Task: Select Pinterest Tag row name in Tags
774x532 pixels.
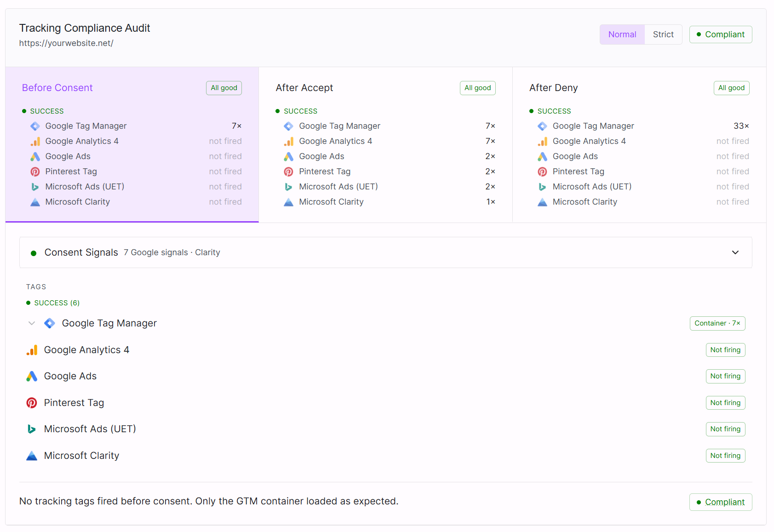Action: (74, 403)
